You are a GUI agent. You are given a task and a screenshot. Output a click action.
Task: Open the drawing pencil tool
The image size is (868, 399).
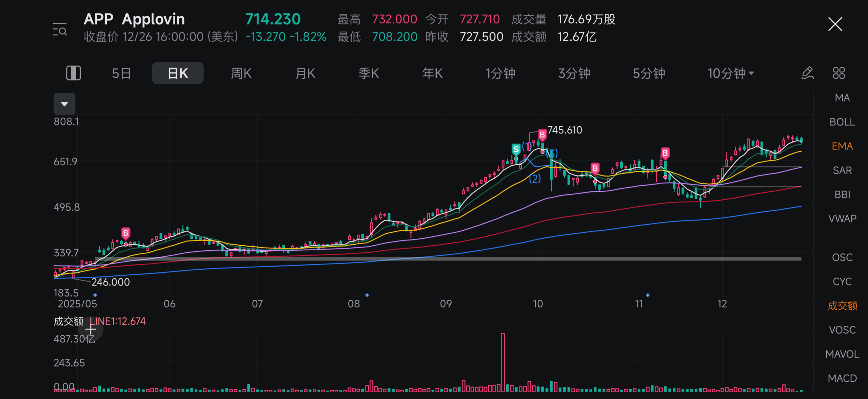808,73
